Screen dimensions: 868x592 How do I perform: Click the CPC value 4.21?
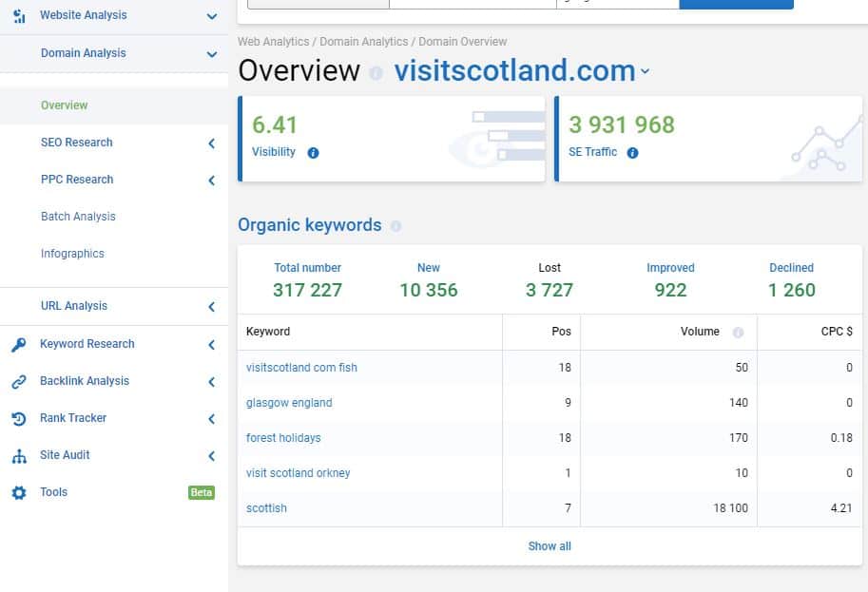tap(841, 507)
